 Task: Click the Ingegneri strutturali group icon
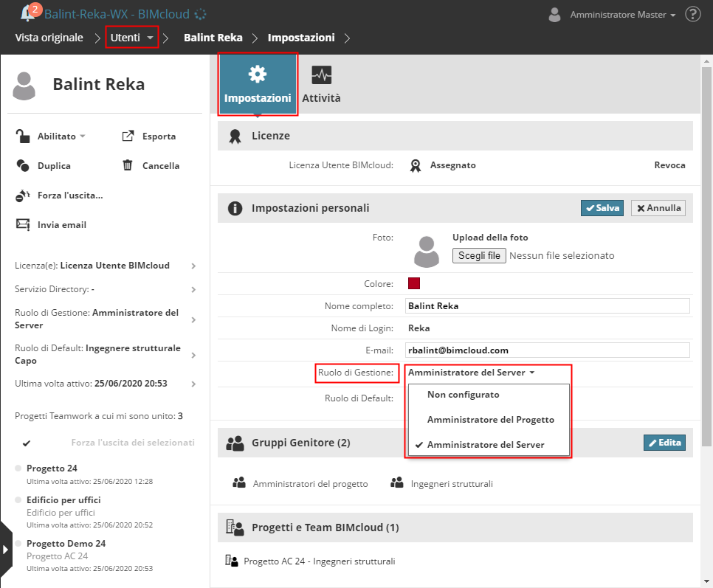pos(397,482)
